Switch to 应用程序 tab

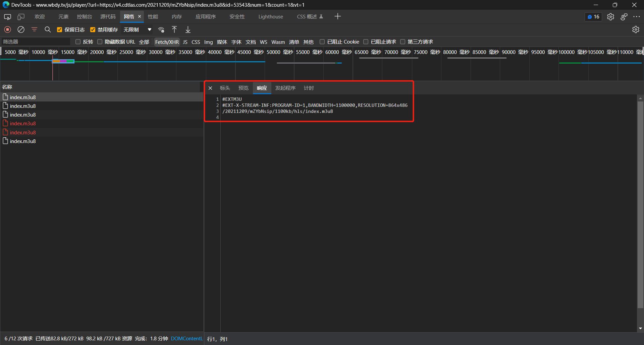(x=206, y=17)
